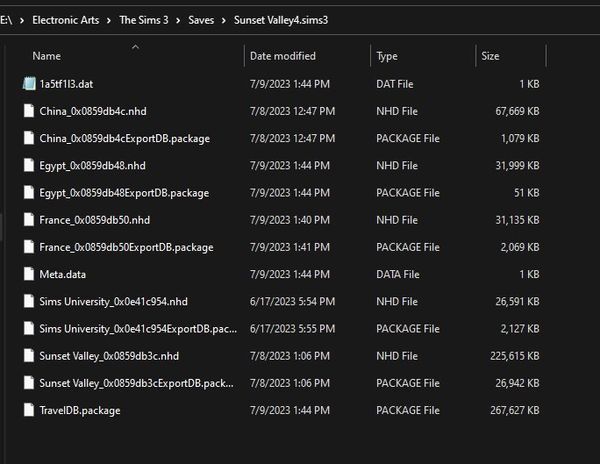Click the 225,615 KB size value
This screenshot has width=600, height=464.
[515, 355]
